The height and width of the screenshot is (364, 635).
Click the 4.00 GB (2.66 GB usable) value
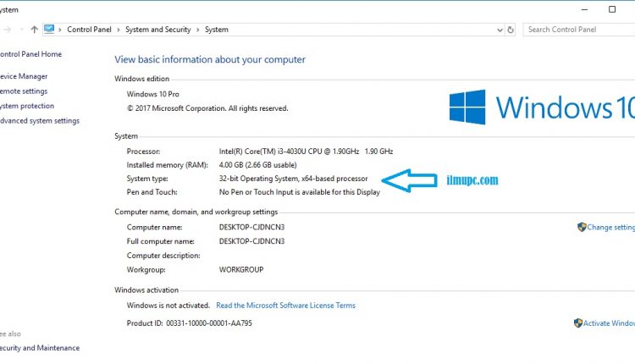pyautogui.click(x=257, y=165)
